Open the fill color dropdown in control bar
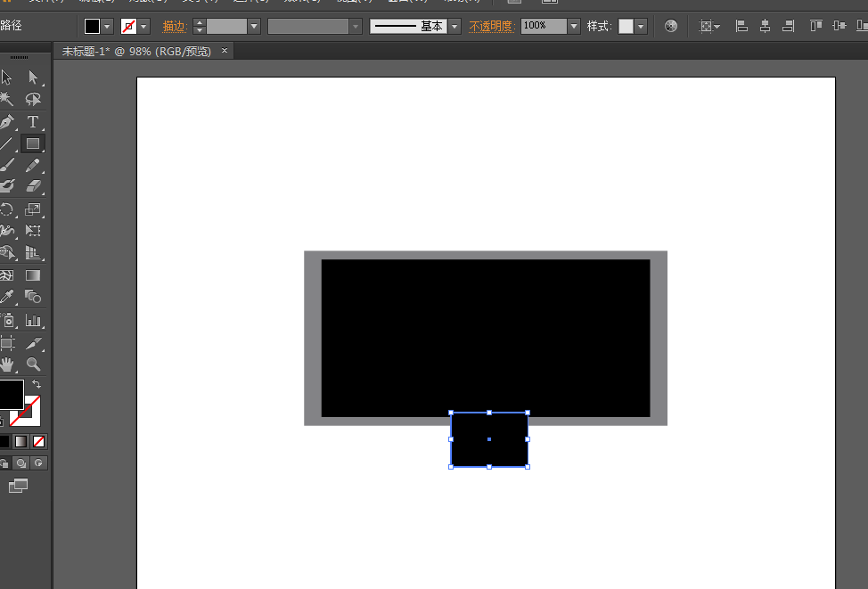 pos(108,27)
